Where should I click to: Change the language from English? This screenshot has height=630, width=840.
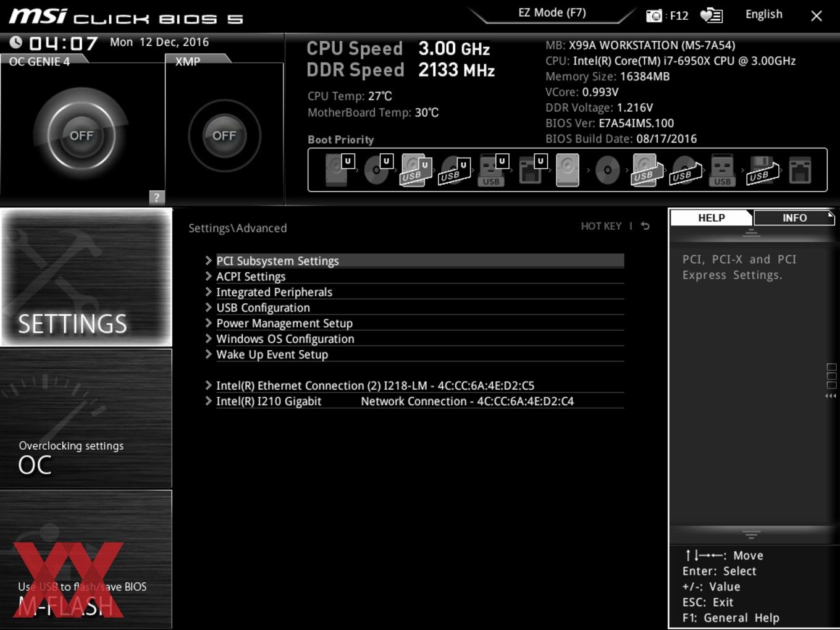pyautogui.click(x=763, y=14)
